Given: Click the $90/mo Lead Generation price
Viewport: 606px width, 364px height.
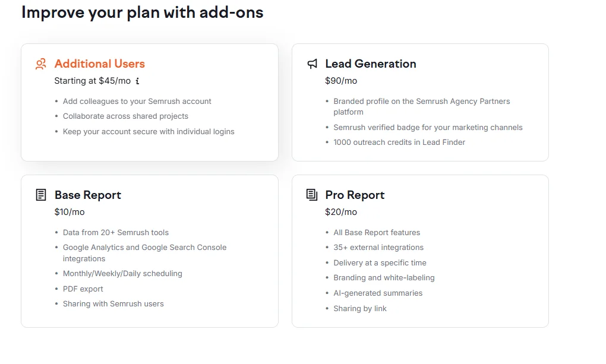Looking at the screenshot, I should 341,81.
